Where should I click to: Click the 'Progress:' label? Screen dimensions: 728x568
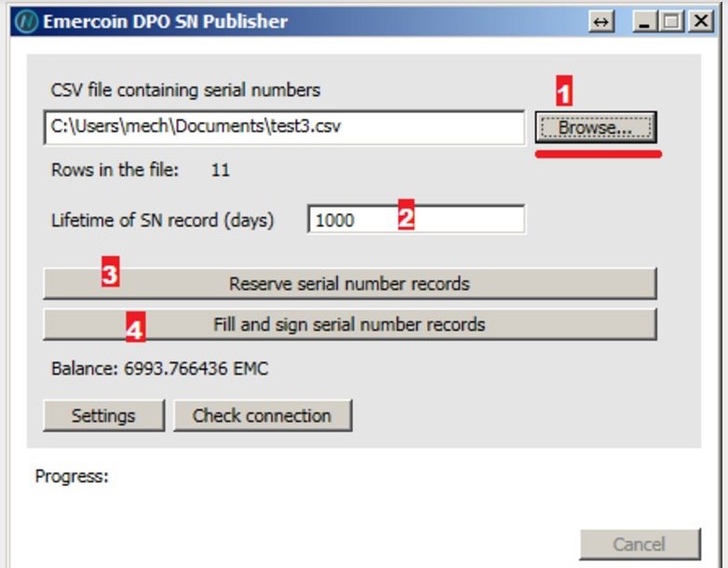pos(72,477)
